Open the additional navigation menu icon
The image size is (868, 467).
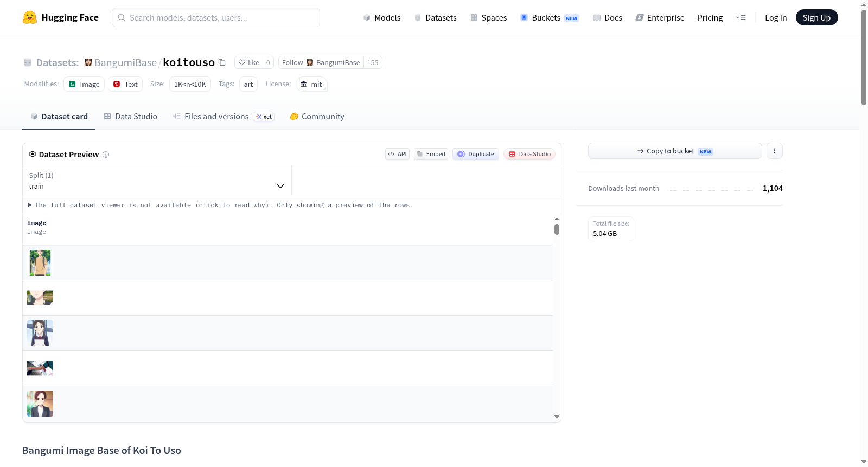741,17
